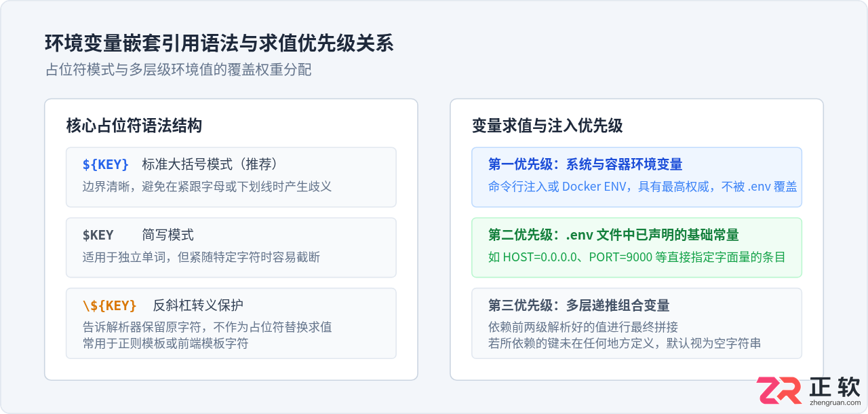Click the line 若所依赖的键未在任何地方定义，默认视为空字符串

tap(625, 343)
